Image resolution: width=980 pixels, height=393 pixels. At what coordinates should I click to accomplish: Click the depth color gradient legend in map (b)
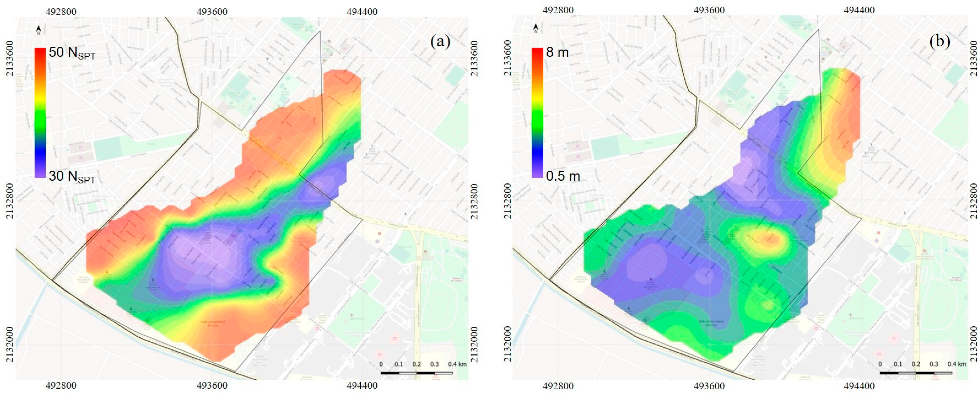[x=537, y=113]
